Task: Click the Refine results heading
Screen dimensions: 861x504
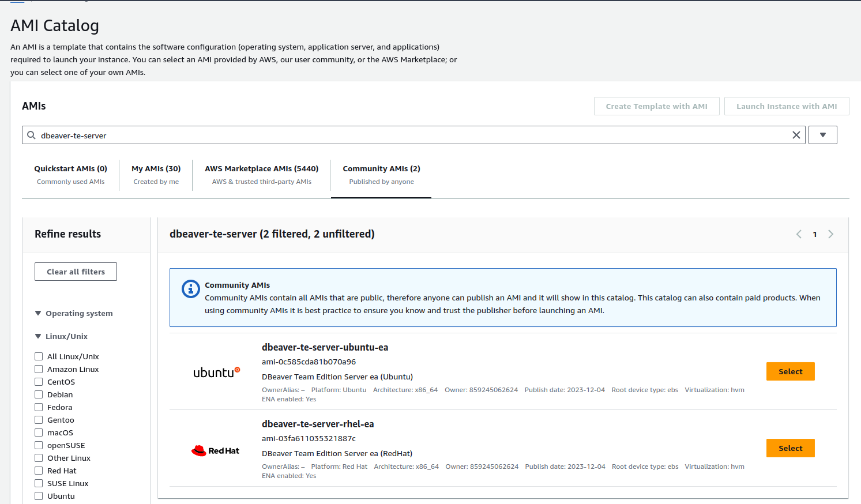Action: point(67,234)
